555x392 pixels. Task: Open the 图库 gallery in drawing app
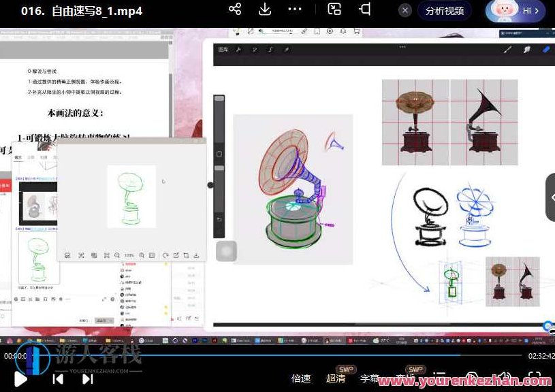tap(223, 50)
